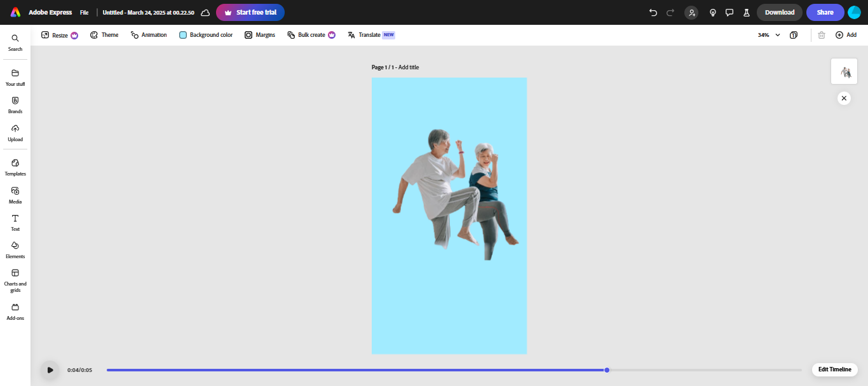Open Animation settings
868x386 pixels.
[x=149, y=35]
